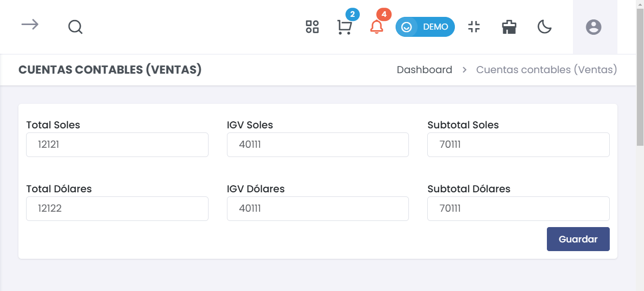
Task: Edit the IGV Dólares account field
Action: click(x=318, y=209)
